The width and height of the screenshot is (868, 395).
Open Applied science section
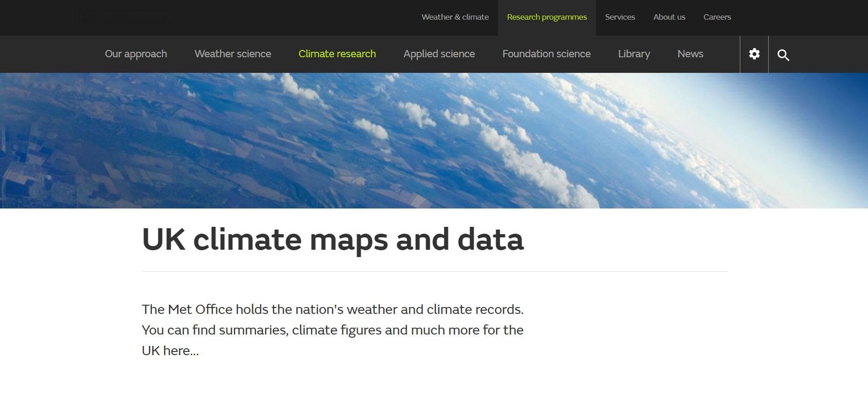pyautogui.click(x=439, y=54)
